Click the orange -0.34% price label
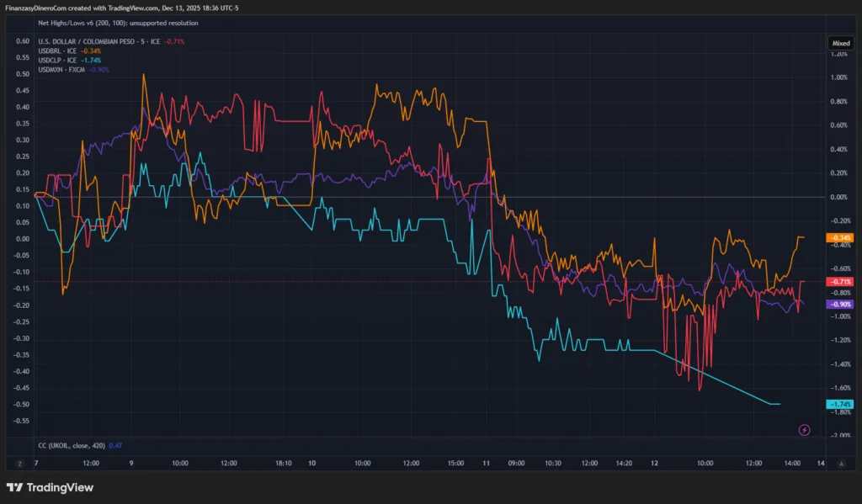This screenshot has height=504, width=862. pyautogui.click(x=841, y=238)
